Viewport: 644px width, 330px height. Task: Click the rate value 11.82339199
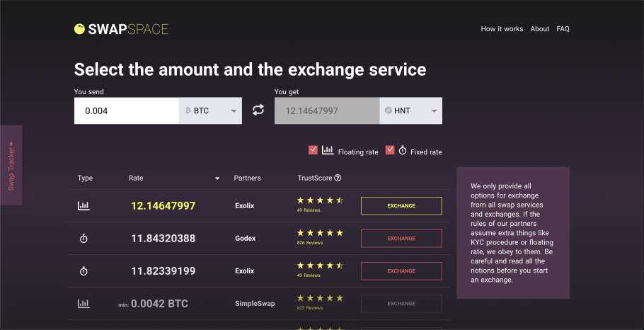163,271
